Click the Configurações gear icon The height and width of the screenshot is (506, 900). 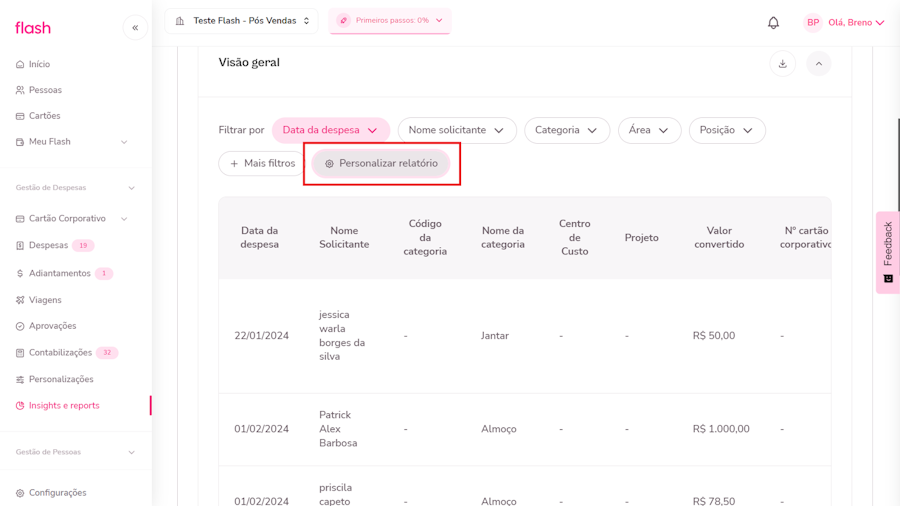point(20,493)
